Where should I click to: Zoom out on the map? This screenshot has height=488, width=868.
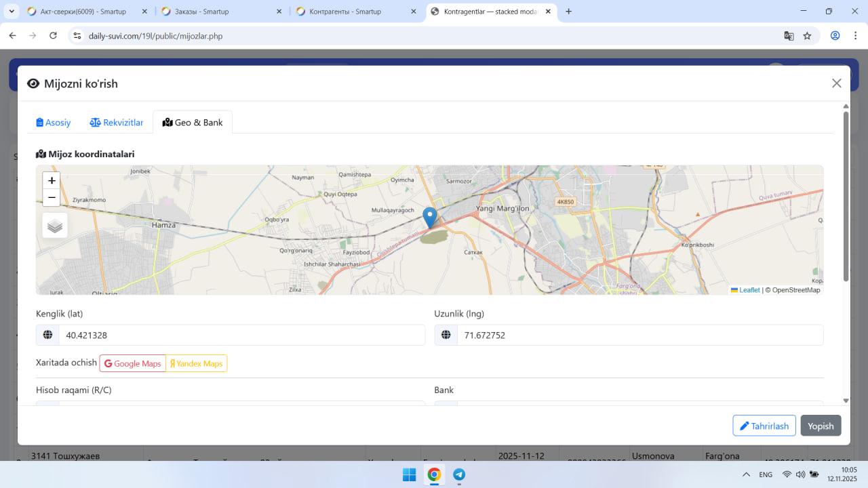(52, 198)
